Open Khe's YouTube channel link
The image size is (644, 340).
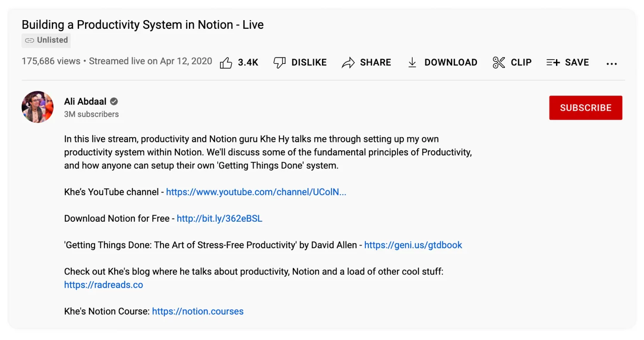(256, 192)
